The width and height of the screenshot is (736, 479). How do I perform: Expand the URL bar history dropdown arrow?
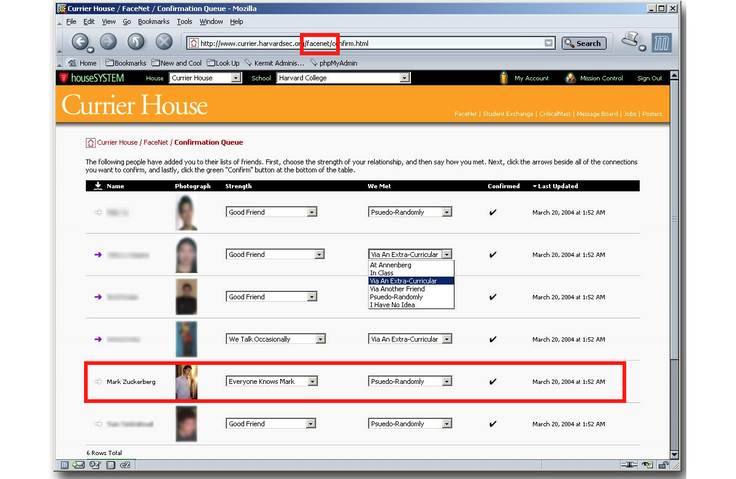point(548,43)
